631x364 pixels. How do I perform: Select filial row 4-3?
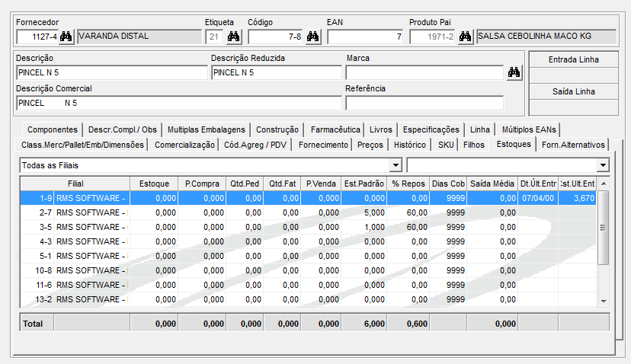point(309,241)
